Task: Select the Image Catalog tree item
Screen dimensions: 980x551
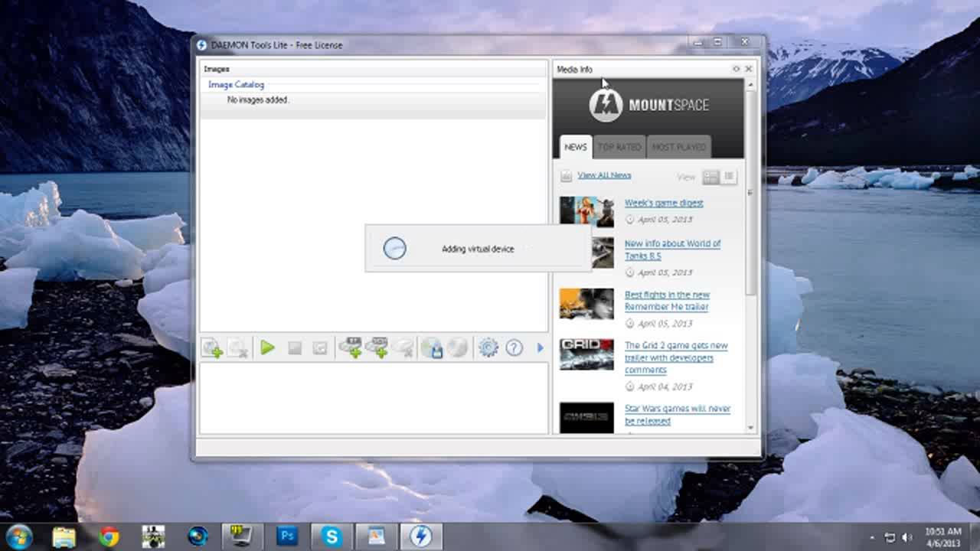Action: coord(236,85)
